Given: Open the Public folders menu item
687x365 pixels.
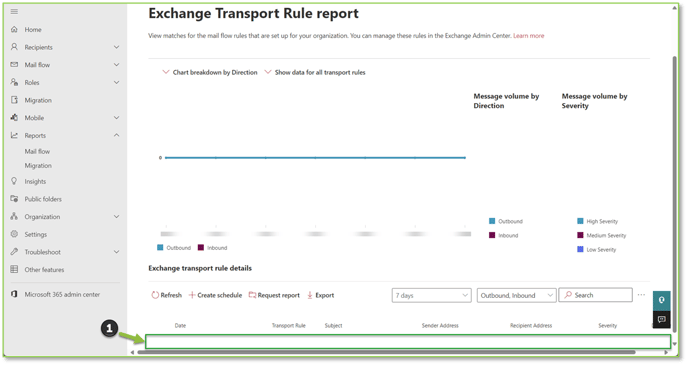Looking at the screenshot, I should point(43,199).
